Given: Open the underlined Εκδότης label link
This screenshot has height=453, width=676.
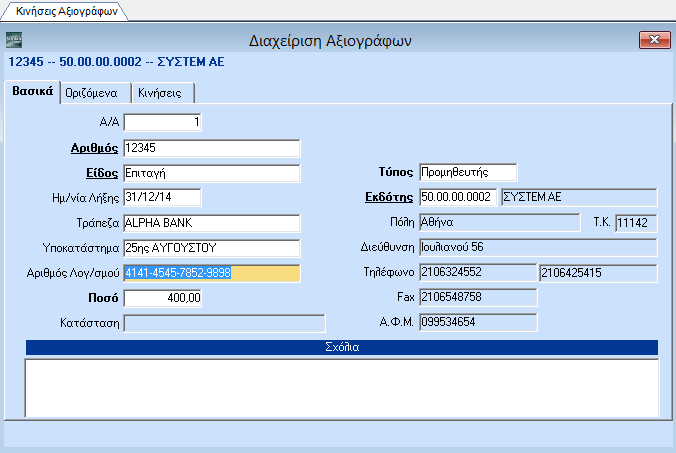Looking at the screenshot, I should tap(389, 197).
